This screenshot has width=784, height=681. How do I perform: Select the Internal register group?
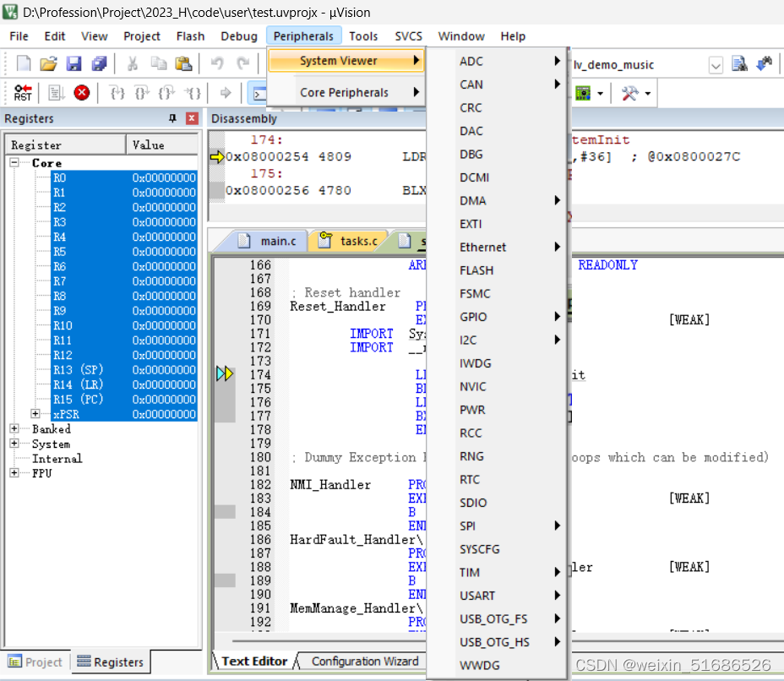(57, 458)
